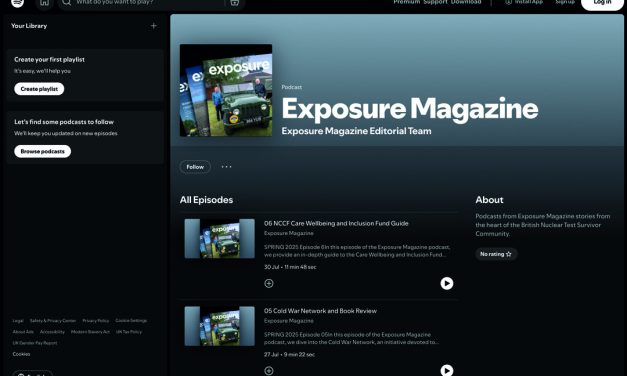Play episode 06 NCCF Care Wellbeing
The width and height of the screenshot is (627, 376).
(447, 283)
